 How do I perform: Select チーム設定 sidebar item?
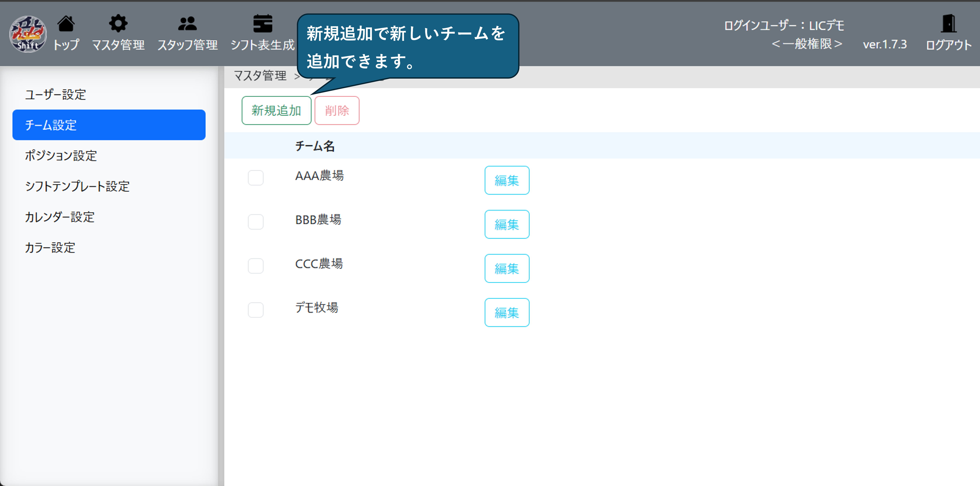click(x=109, y=125)
